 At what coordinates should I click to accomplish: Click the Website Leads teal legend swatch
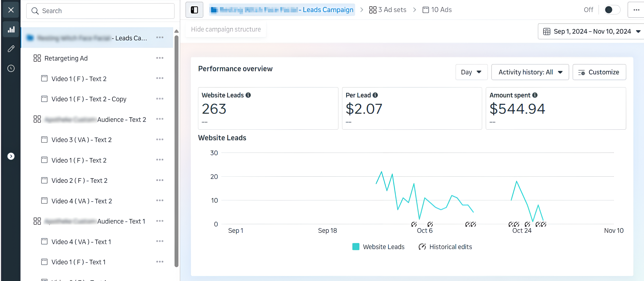click(356, 247)
